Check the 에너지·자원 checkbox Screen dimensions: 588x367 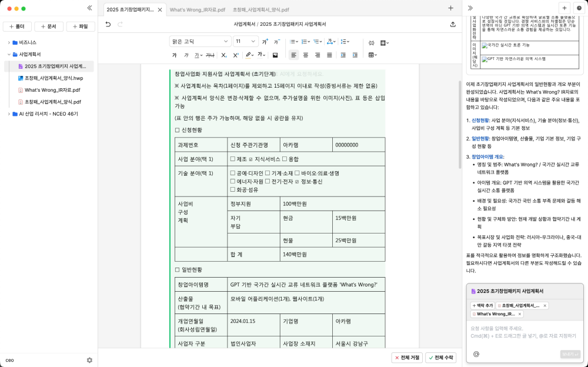point(233,181)
